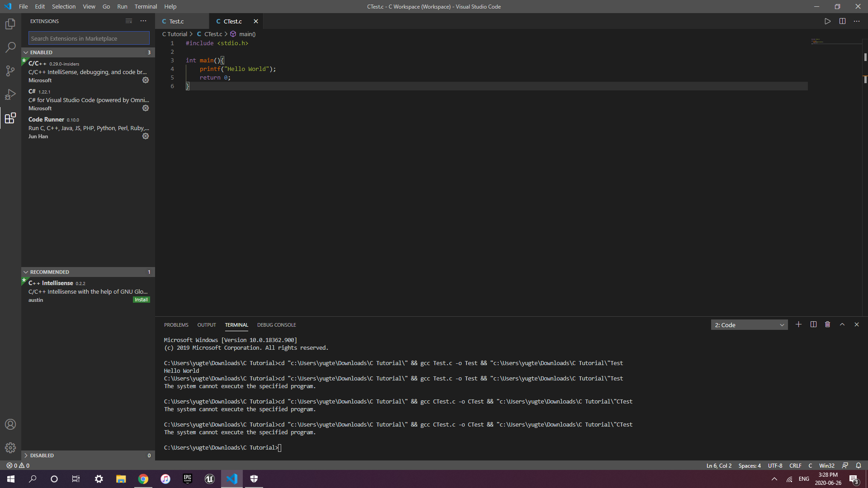
Task: Kill the active terminal with the trash icon
Action: click(x=827, y=324)
